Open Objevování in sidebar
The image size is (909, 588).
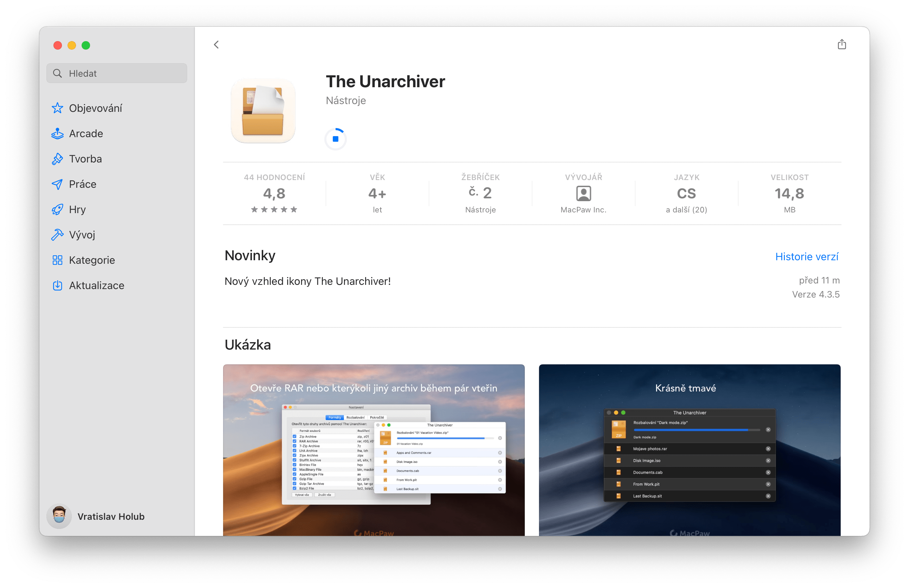point(95,108)
